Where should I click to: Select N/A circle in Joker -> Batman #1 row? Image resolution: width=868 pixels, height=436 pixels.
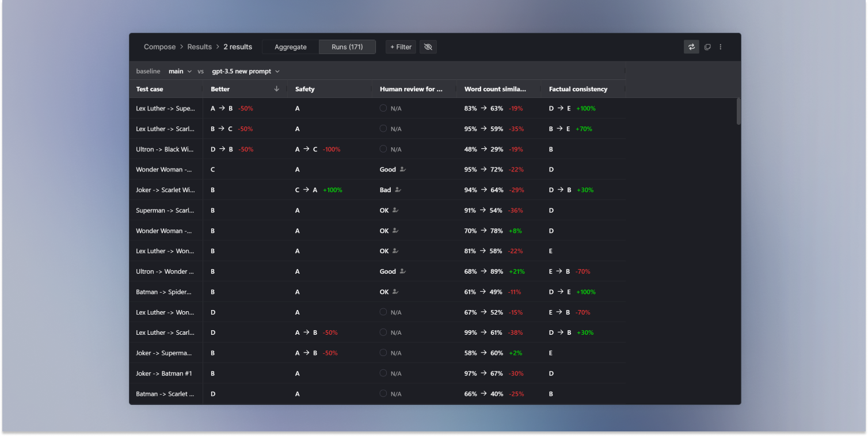click(x=383, y=373)
